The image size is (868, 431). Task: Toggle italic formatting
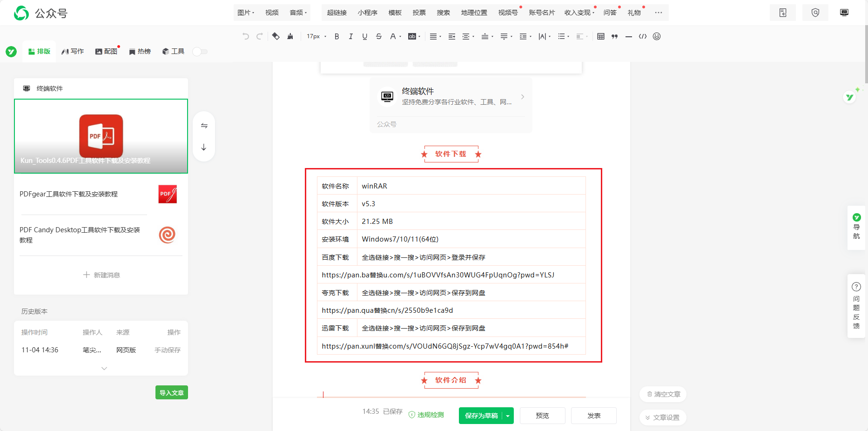tap(351, 36)
